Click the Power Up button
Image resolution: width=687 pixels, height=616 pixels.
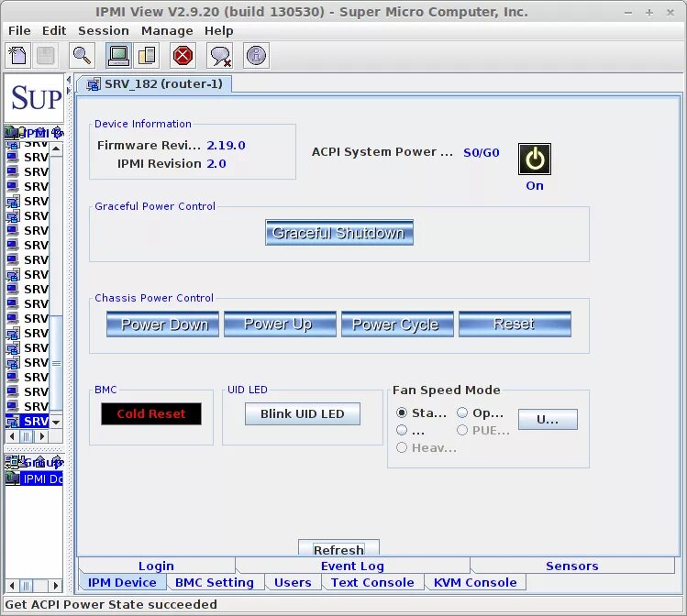[280, 324]
